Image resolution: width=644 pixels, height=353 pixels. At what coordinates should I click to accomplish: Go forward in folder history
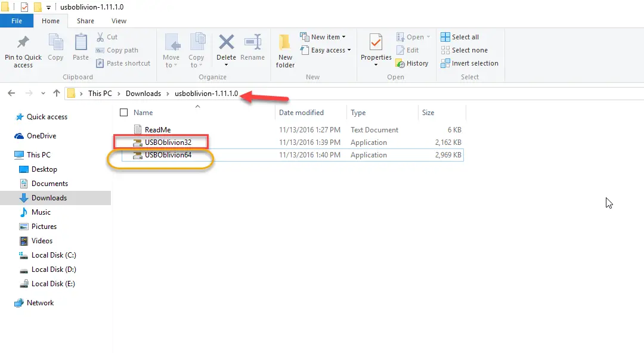tap(29, 93)
